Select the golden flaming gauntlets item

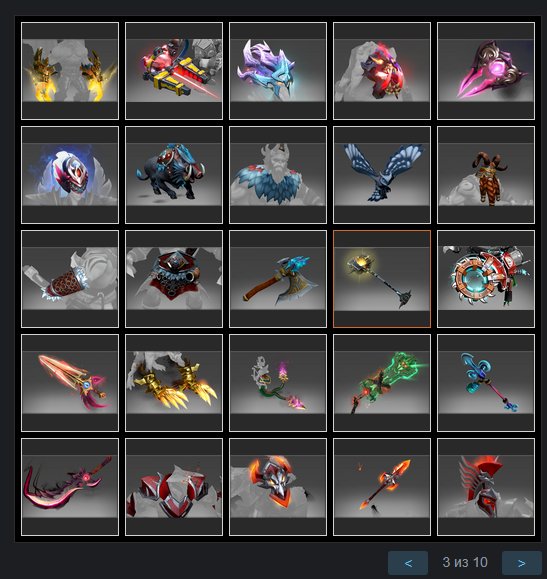tap(70, 71)
